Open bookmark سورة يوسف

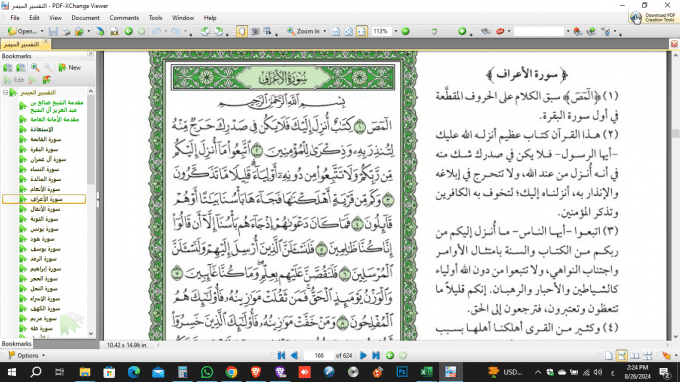click(x=45, y=249)
